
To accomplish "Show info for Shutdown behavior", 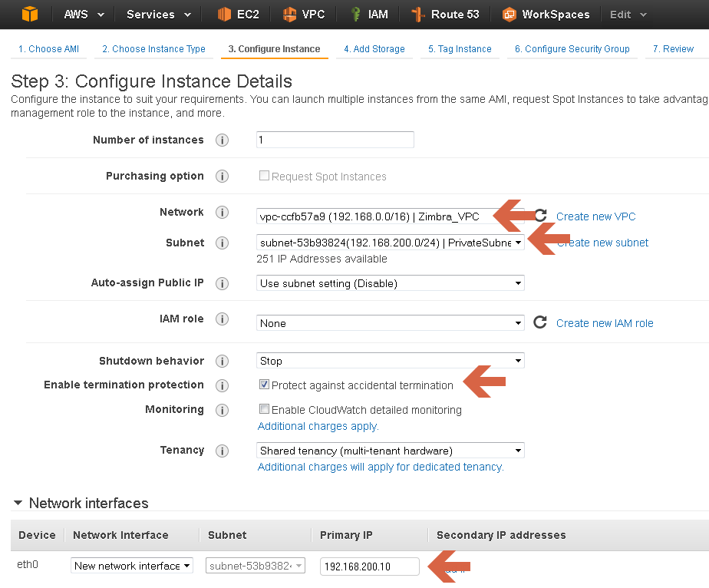I will tap(222, 362).
